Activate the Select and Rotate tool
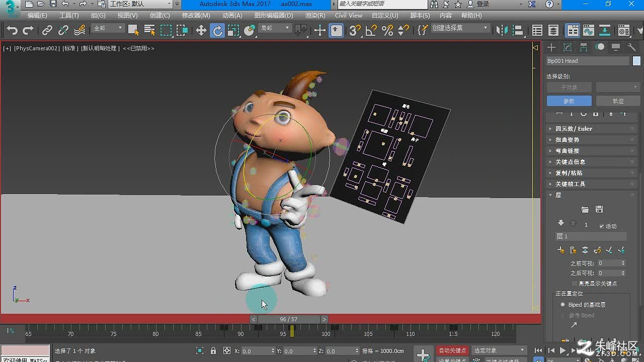The height and width of the screenshot is (362, 644). (217, 31)
